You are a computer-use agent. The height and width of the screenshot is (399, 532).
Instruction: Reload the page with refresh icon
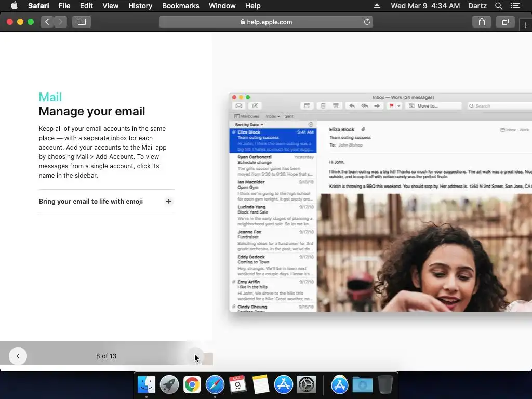tap(367, 22)
